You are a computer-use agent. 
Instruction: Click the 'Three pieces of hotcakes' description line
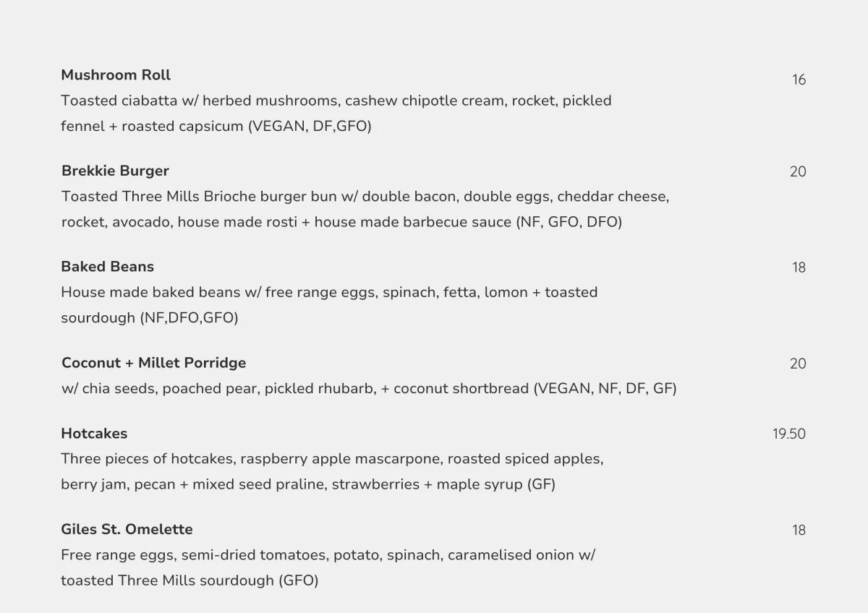332,459
